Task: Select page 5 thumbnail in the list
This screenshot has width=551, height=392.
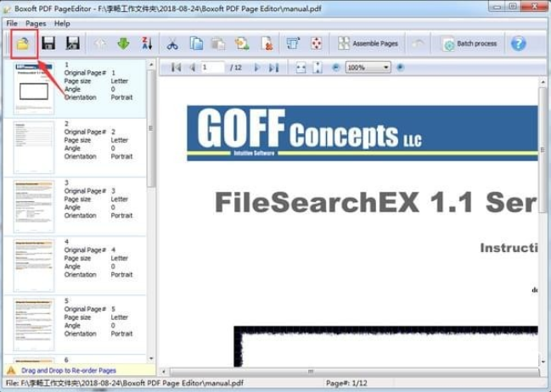Action: [x=34, y=325]
